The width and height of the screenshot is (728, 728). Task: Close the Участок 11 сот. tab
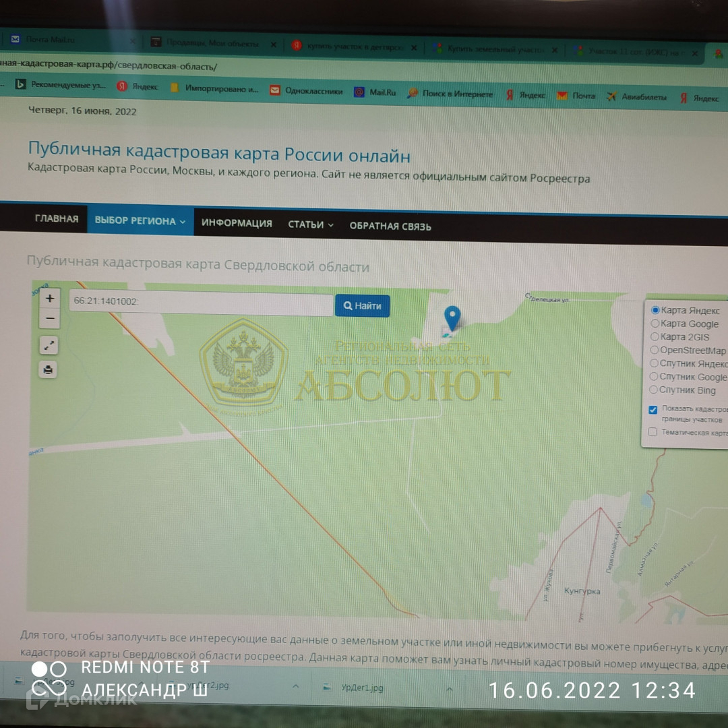[694, 53]
